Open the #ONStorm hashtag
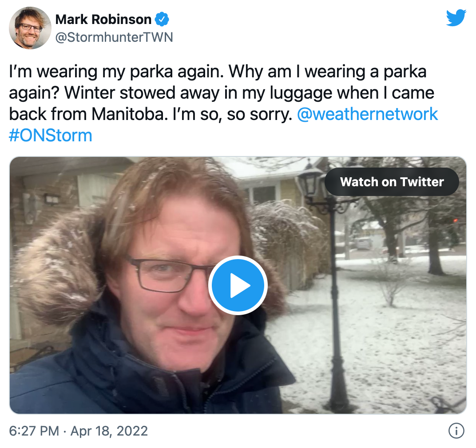 [50, 135]
